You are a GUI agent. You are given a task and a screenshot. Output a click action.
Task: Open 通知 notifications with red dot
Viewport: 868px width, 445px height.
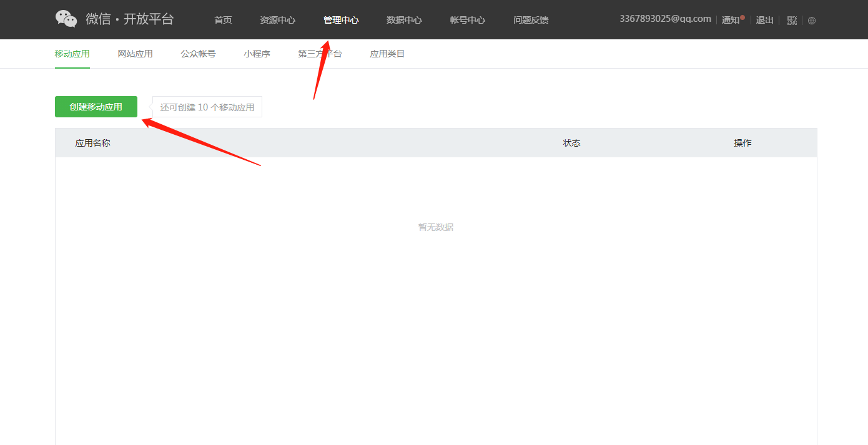tap(732, 20)
